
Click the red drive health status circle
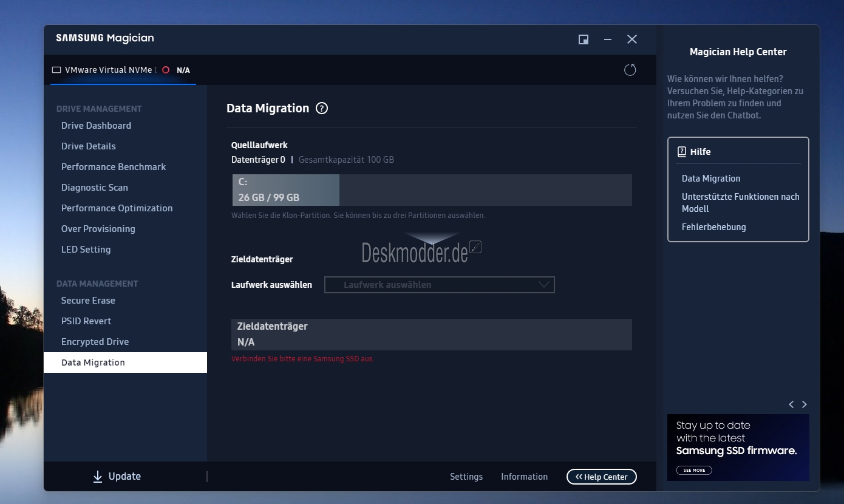[x=166, y=70]
